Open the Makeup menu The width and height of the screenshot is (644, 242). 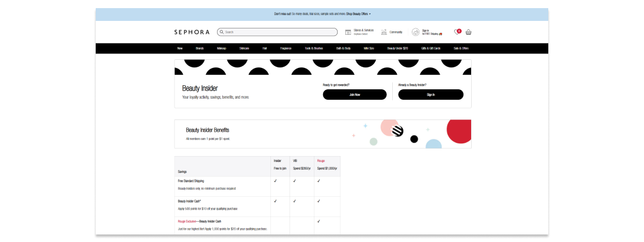tap(222, 49)
